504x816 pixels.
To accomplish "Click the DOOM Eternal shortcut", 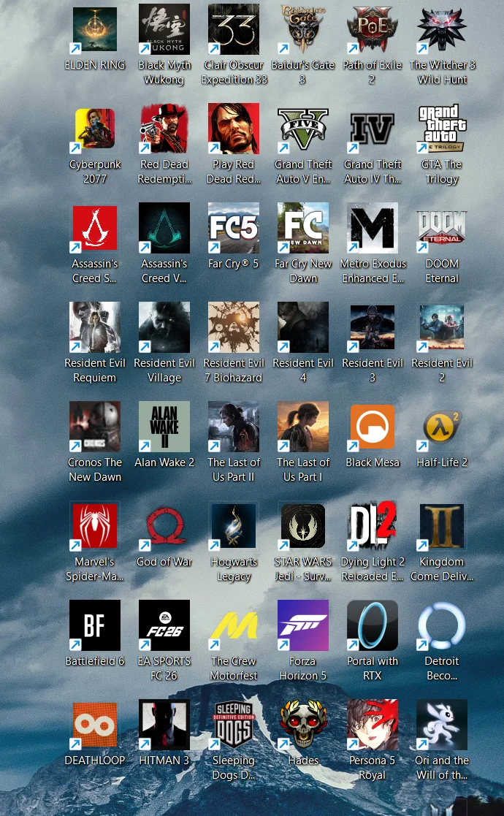I will point(442,228).
